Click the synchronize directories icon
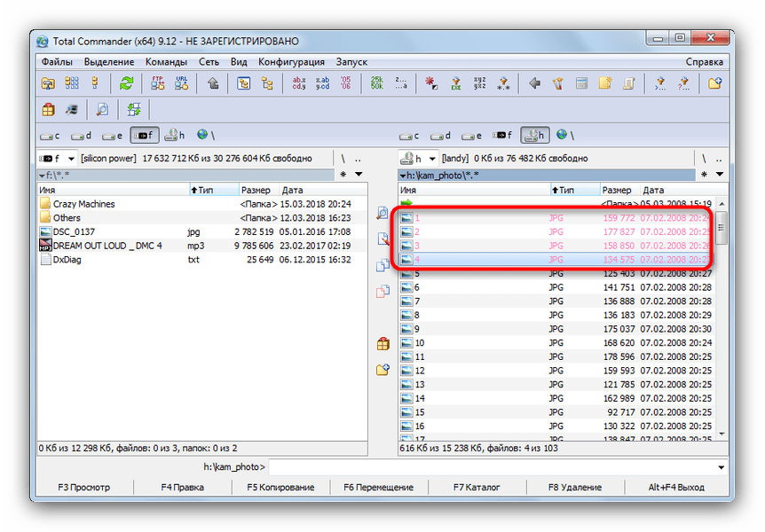 134,109
